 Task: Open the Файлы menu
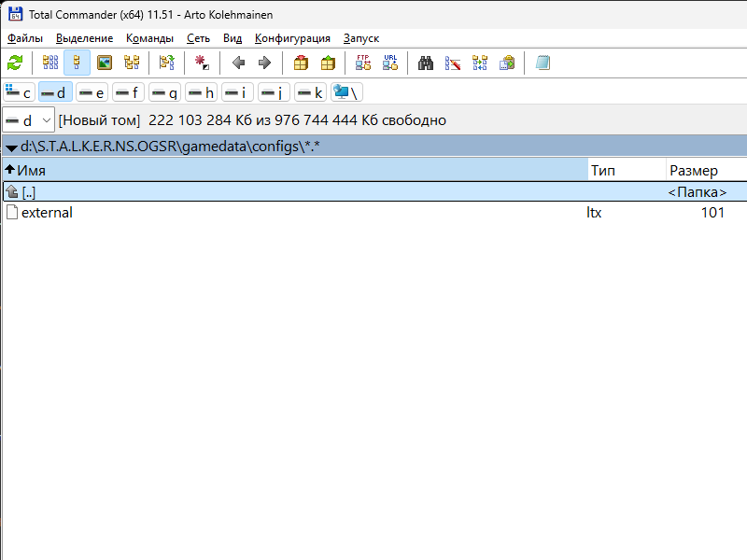(25, 38)
